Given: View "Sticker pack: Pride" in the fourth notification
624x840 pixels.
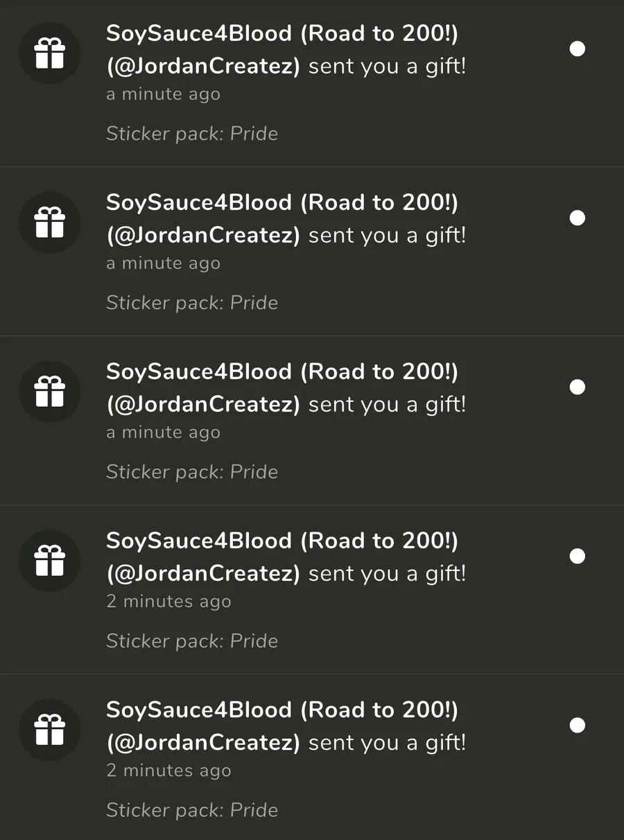Looking at the screenshot, I should pyautogui.click(x=192, y=641).
